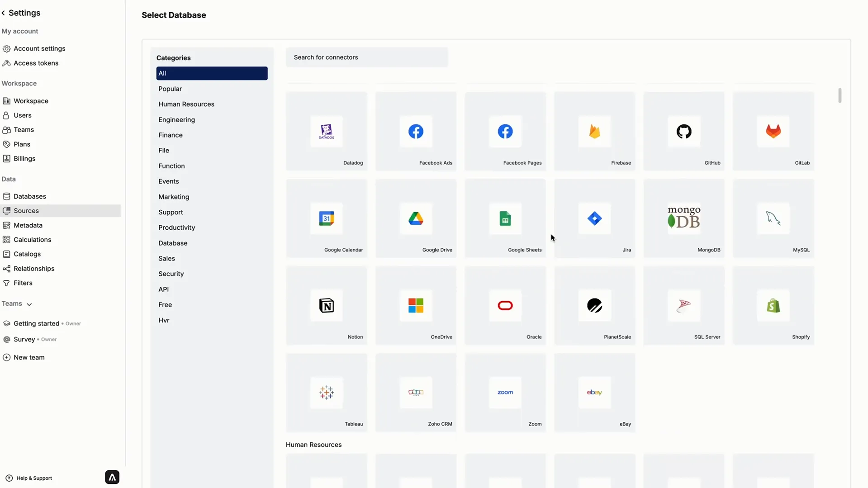Image resolution: width=868 pixels, height=488 pixels.
Task: Go back using the Settings chevron
Action: pyautogui.click(x=3, y=13)
